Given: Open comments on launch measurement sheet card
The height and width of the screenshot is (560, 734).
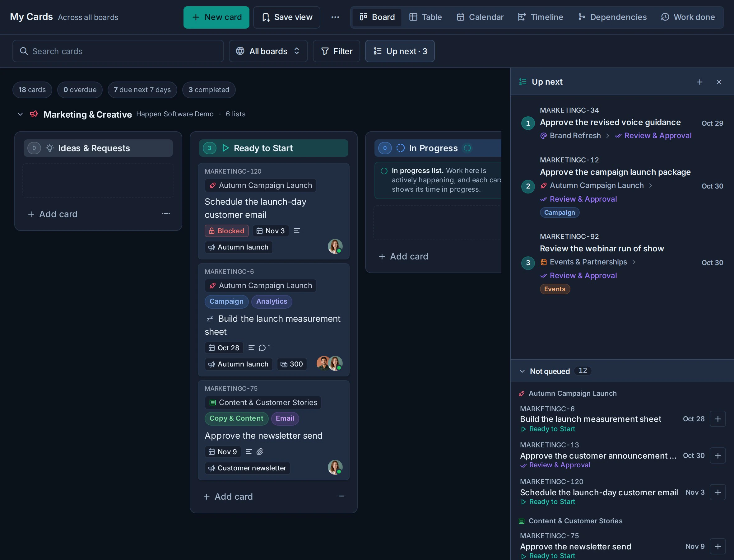Looking at the screenshot, I should 265,348.
